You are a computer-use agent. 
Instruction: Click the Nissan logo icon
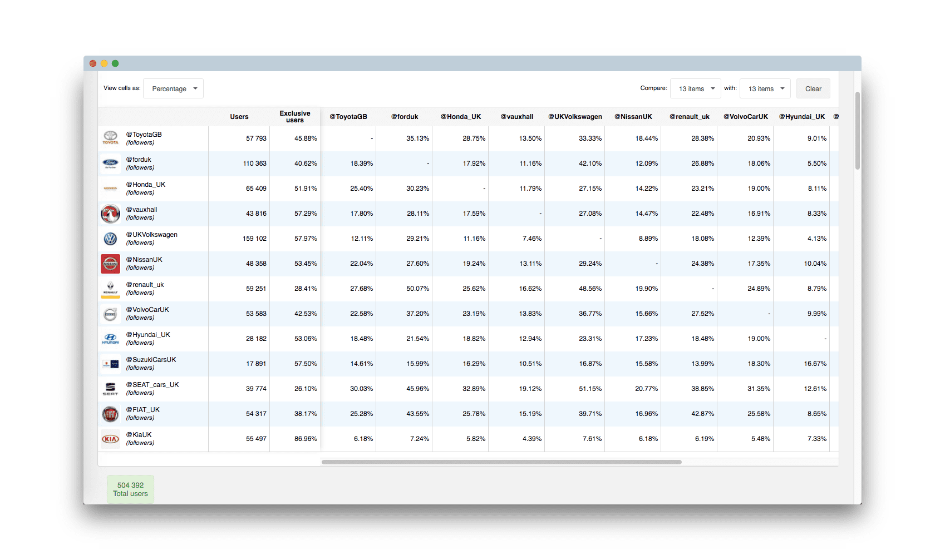pyautogui.click(x=110, y=264)
